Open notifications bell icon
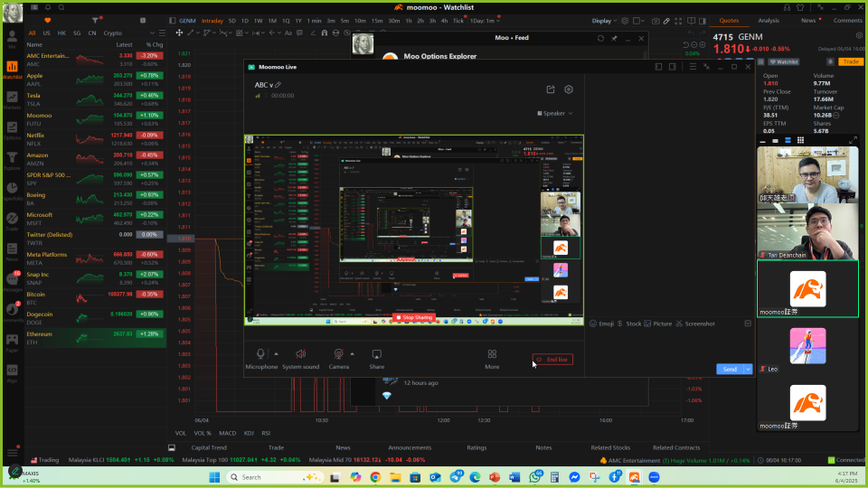Image resolution: width=868 pixels, height=488 pixels. coord(48,7)
